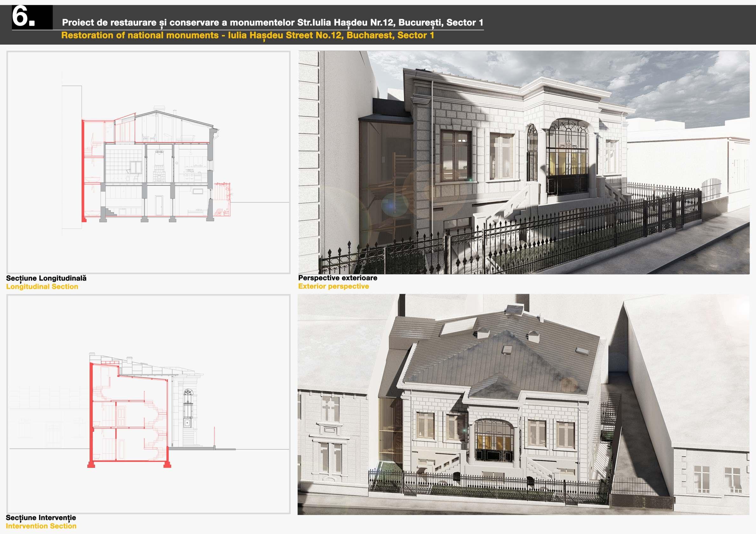Click the Romanian project title heading
The height and width of the screenshot is (534, 756).
coord(272,23)
